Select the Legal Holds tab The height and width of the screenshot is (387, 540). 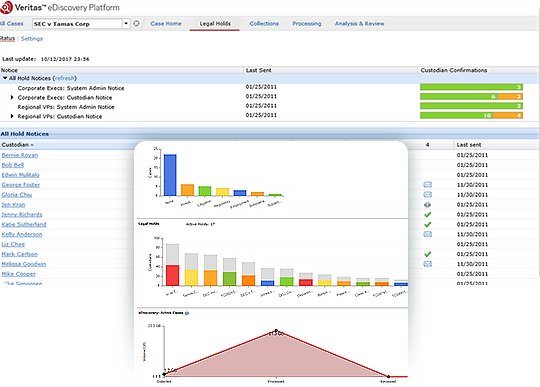pos(215,23)
